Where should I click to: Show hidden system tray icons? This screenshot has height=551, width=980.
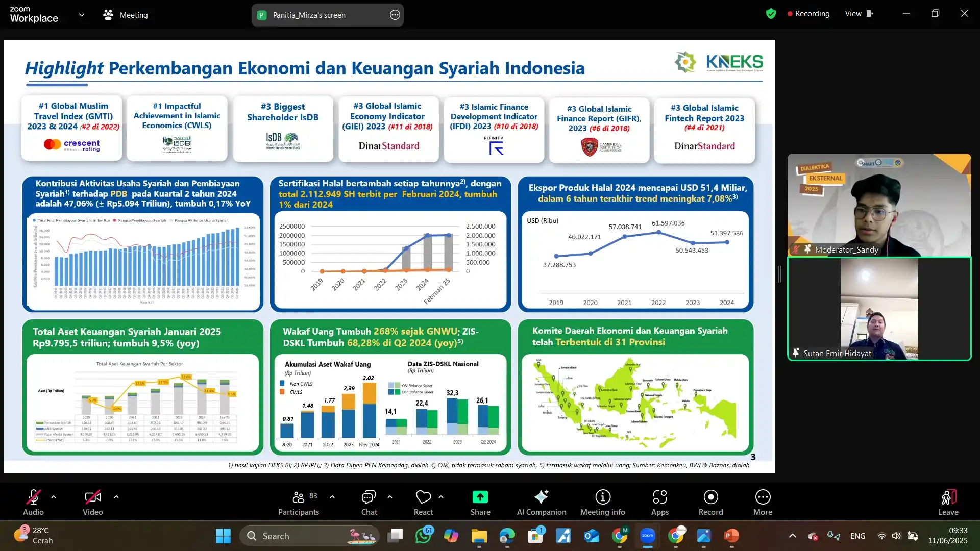[x=793, y=536]
